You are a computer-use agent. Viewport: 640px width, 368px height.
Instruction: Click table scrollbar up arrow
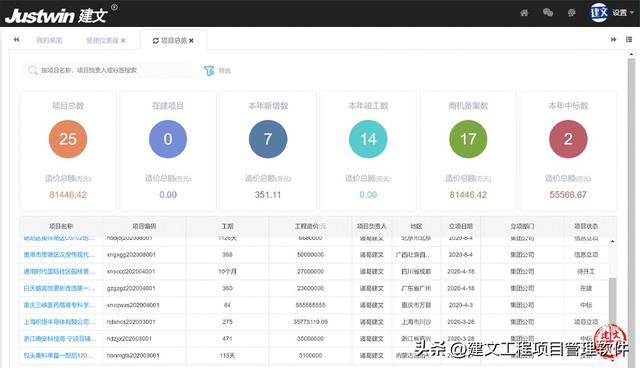(612, 242)
